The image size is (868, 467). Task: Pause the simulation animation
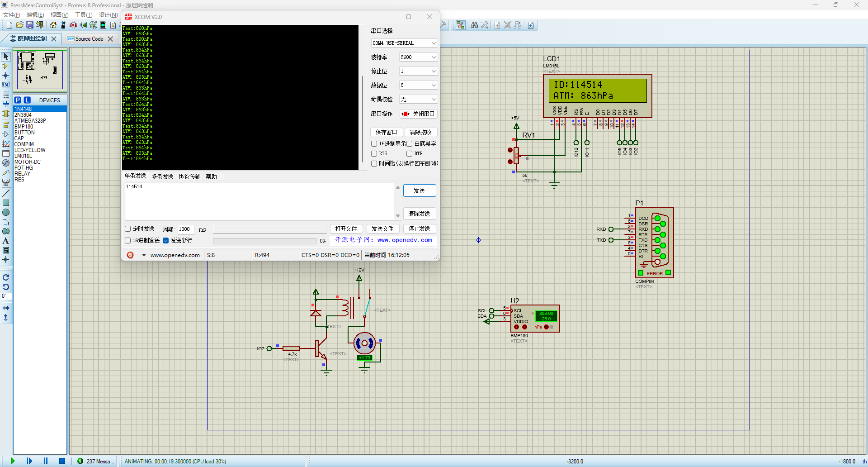tap(46, 461)
